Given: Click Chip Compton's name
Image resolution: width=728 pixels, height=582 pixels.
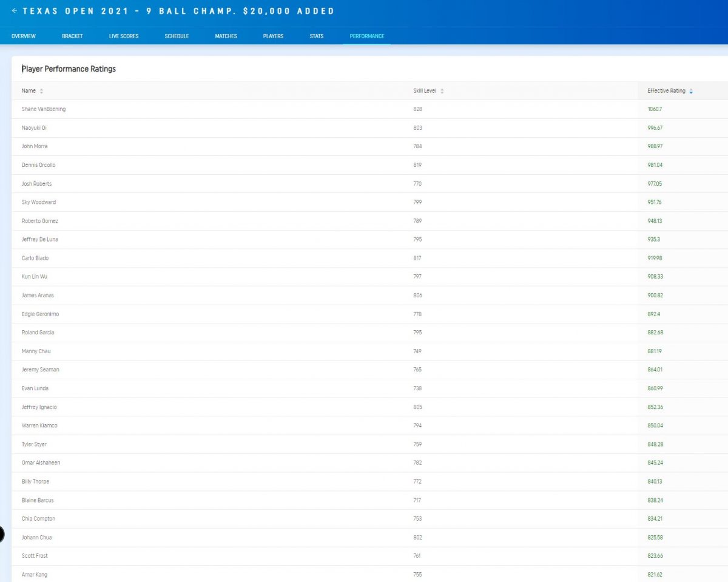Looking at the screenshot, I should (39, 518).
